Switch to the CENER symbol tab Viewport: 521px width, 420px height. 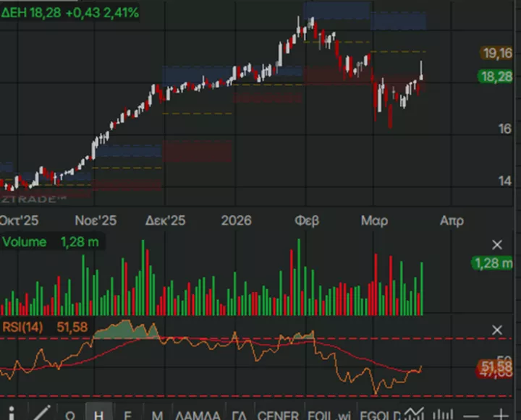[x=278, y=415]
